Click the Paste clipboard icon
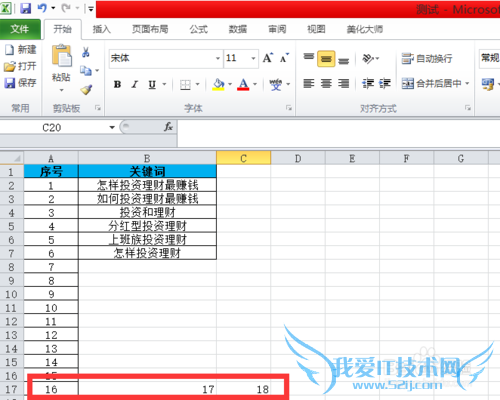 62,55
